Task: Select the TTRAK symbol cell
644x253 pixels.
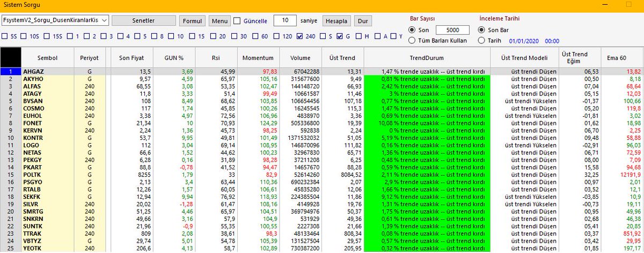Action: [47, 234]
